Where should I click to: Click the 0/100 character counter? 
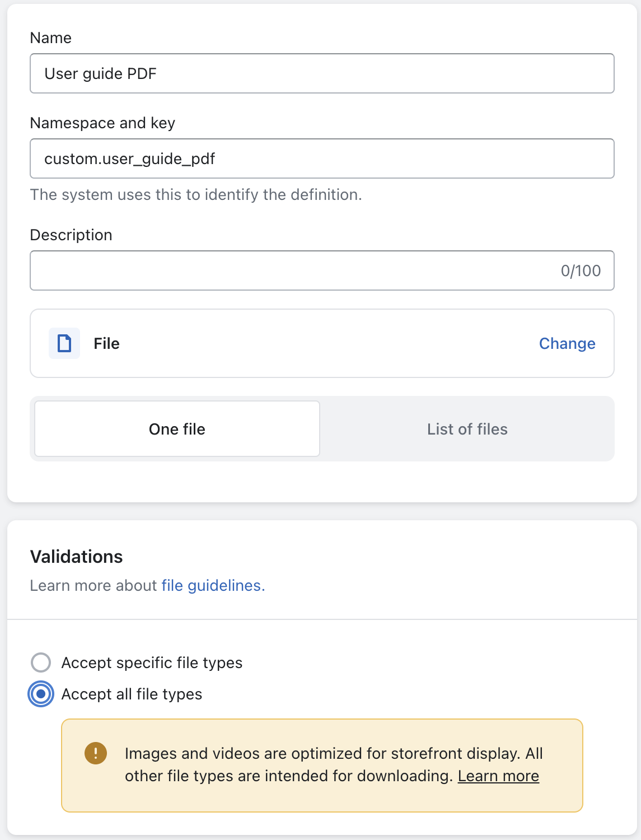[x=581, y=270]
